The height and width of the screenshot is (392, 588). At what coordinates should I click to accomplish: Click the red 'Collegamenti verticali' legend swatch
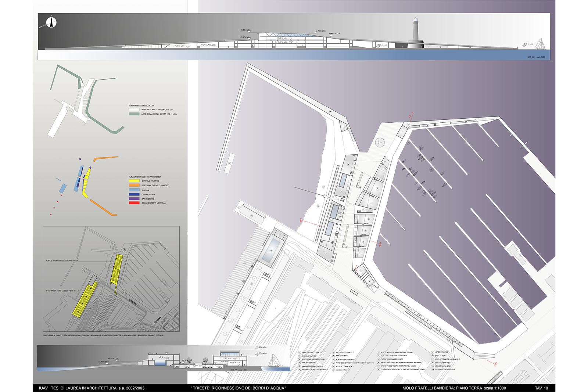(x=135, y=203)
